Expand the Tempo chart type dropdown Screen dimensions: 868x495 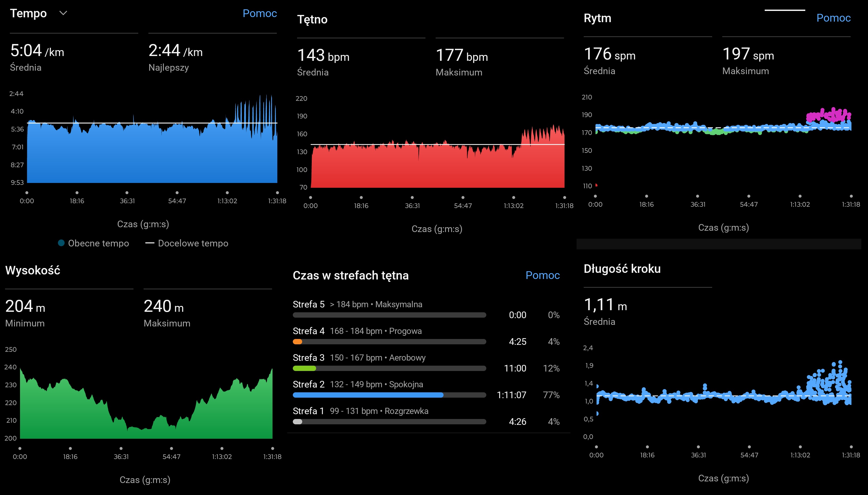click(x=63, y=13)
